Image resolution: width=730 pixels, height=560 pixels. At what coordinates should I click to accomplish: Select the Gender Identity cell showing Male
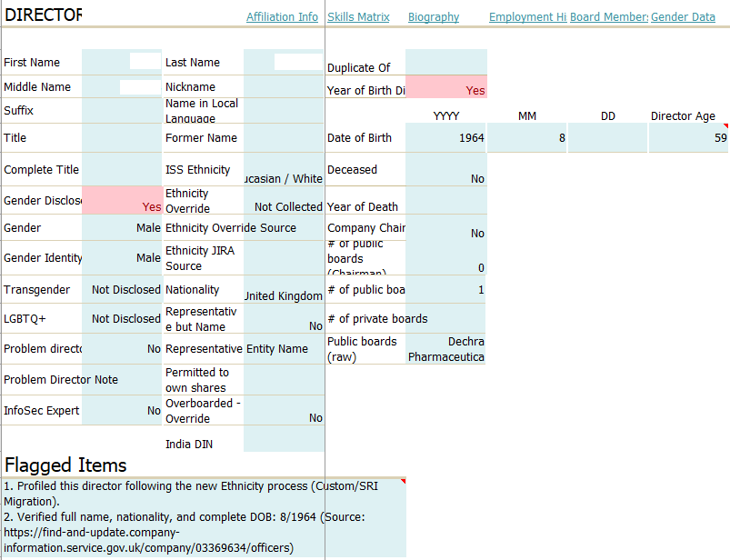122,257
